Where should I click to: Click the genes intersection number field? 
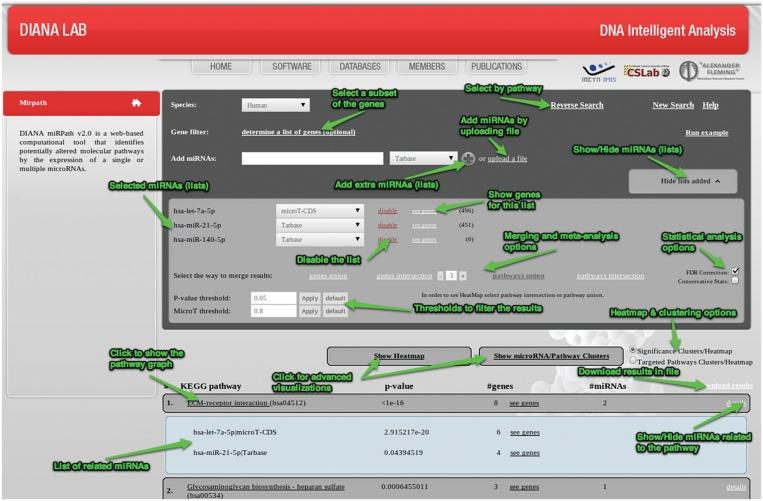(452, 276)
